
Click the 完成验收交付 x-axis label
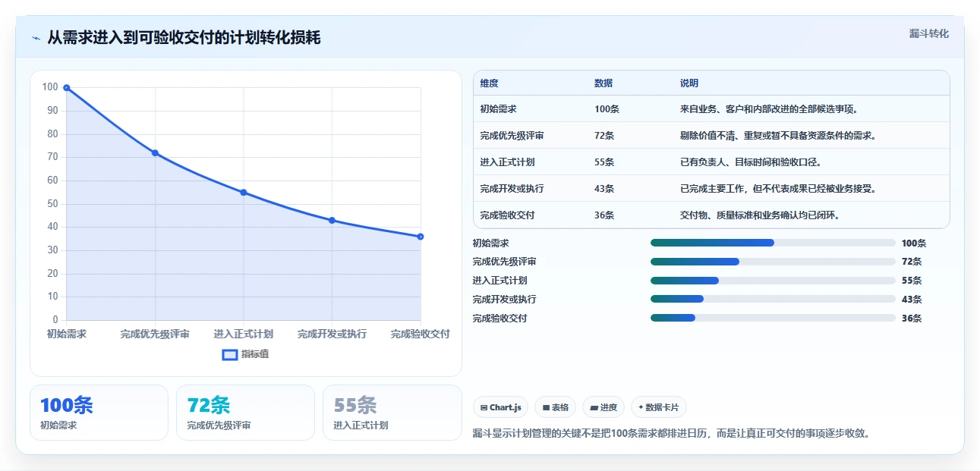click(x=421, y=334)
